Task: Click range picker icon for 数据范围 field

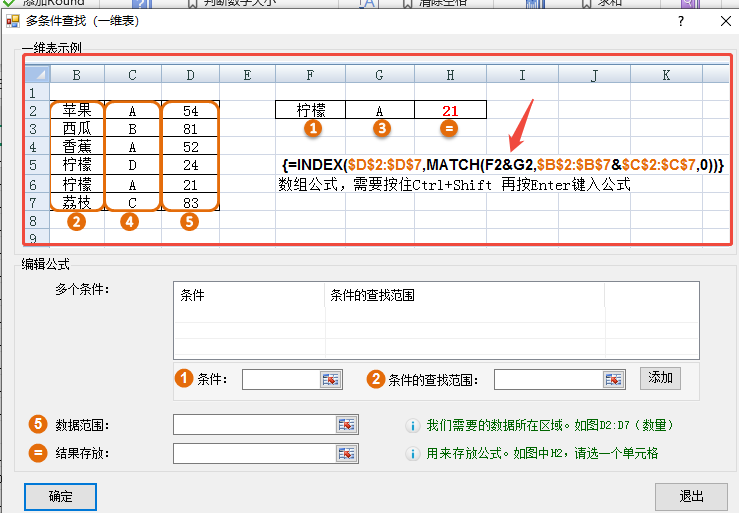Action: point(346,425)
